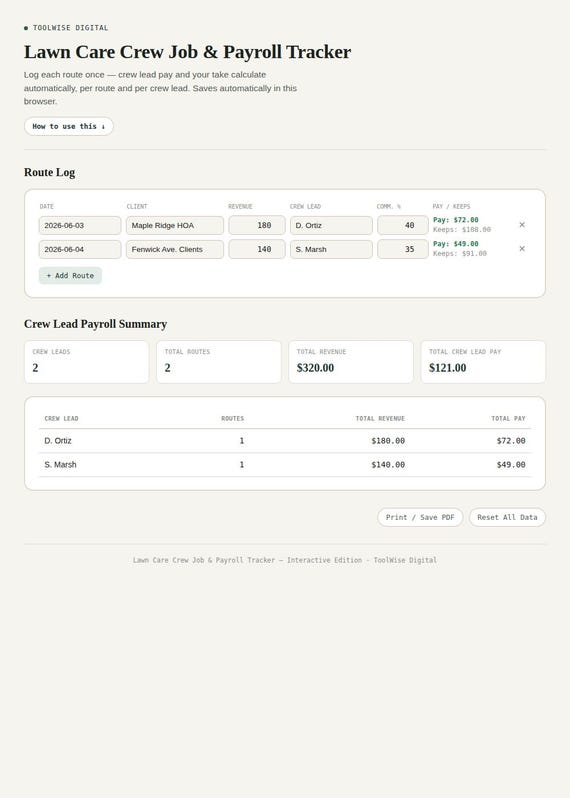Edit the date field 2026-06-04
570x798 pixels.
point(80,249)
